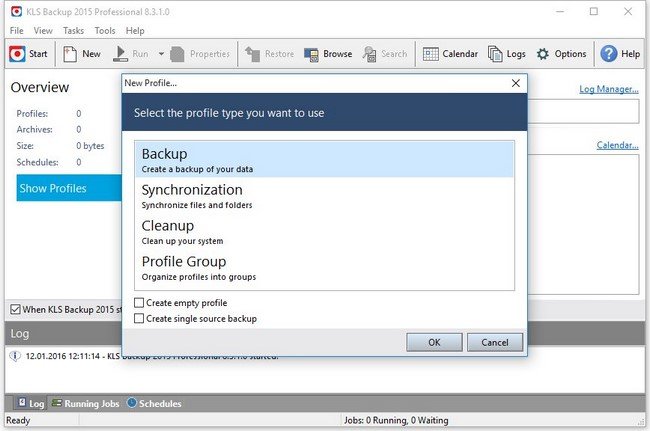Open the File menu
This screenshot has height=431, width=650.
[17, 31]
